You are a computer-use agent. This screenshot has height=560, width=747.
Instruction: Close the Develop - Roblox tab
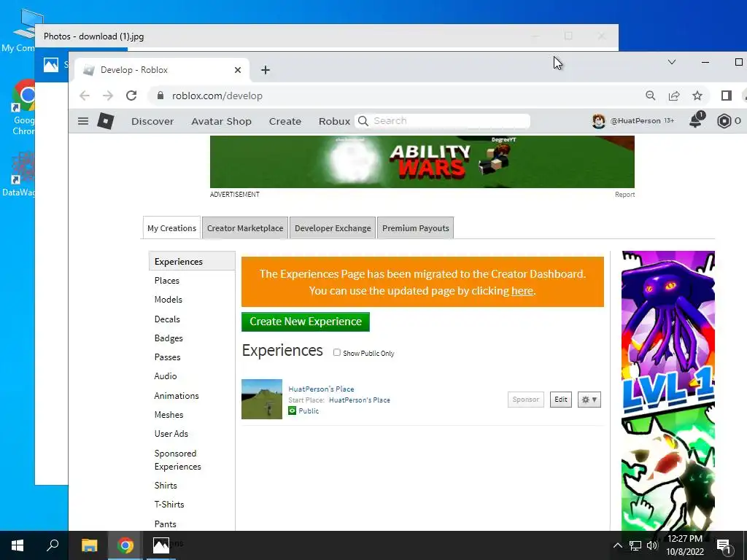pyautogui.click(x=238, y=70)
